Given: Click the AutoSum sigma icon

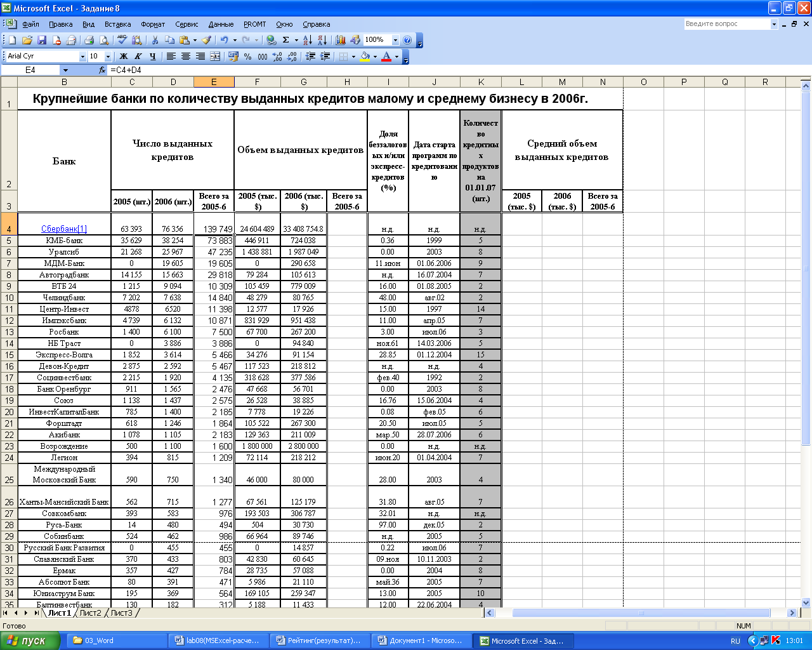Looking at the screenshot, I should point(286,40).
